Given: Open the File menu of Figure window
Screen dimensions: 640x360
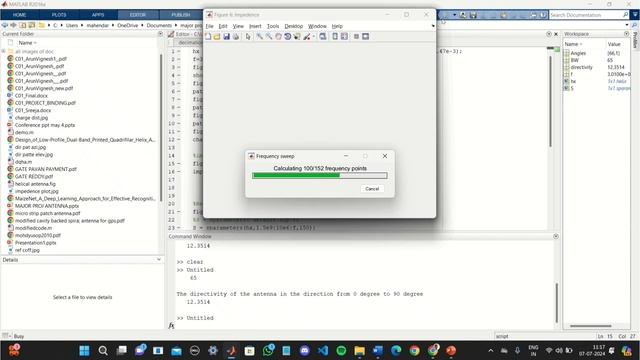Looking at the screenshot, I should tap(209, 26).
